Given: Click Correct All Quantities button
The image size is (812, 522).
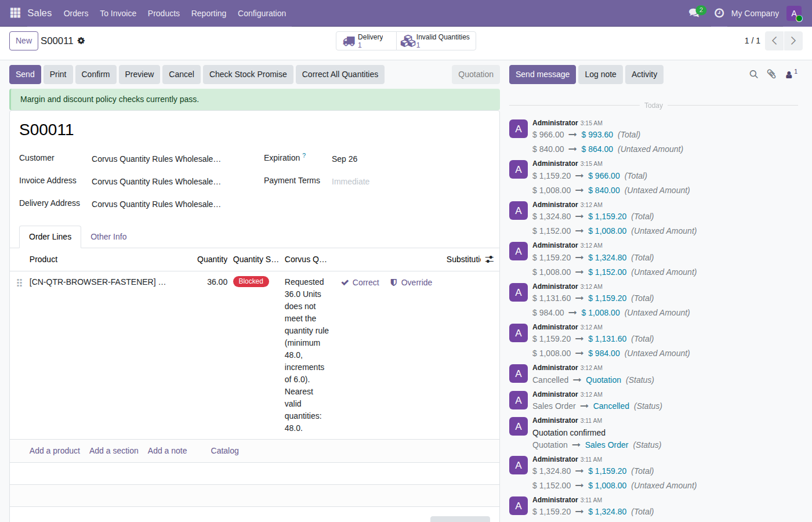Looking at the screenshot, I should pos(340,74).
